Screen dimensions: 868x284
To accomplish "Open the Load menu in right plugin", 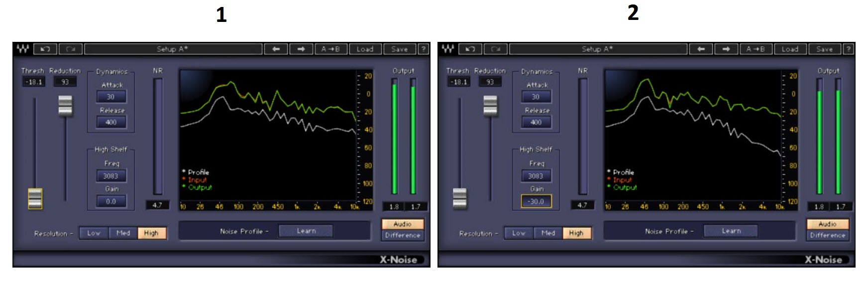I will (790, 49).
